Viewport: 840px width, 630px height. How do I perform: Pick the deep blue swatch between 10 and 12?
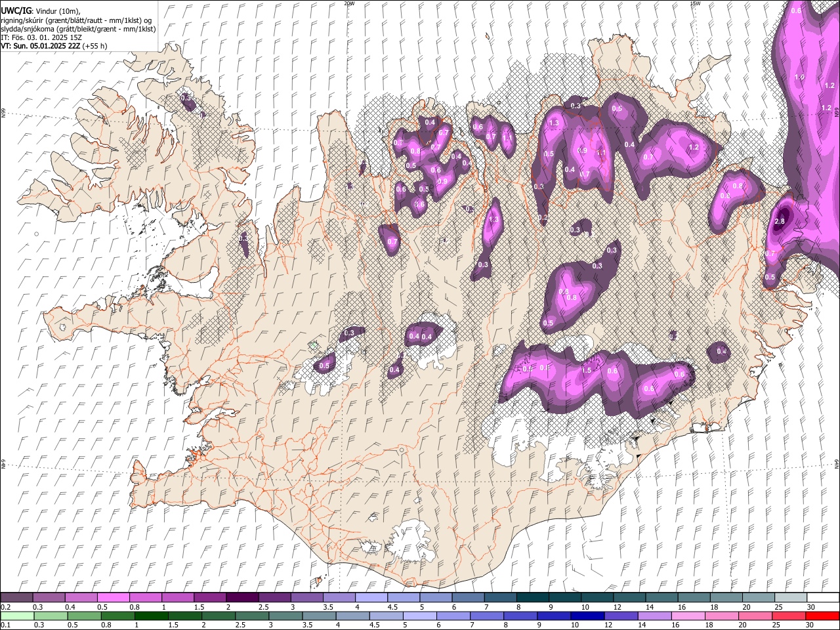pyautogui.click(x=588, y=616)
